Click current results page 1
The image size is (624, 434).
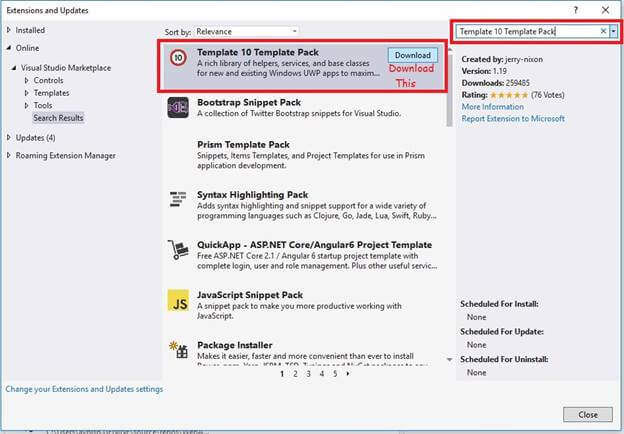pos(282,374)
